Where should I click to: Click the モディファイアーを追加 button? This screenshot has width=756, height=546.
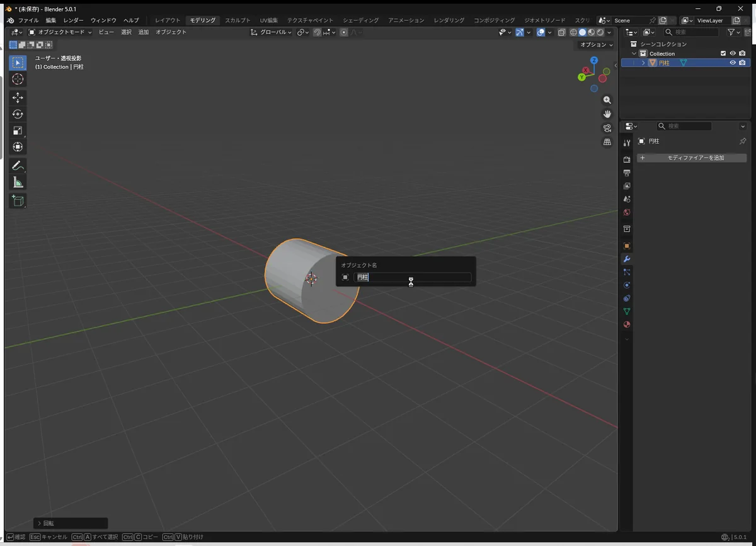(x=692, y=158)
